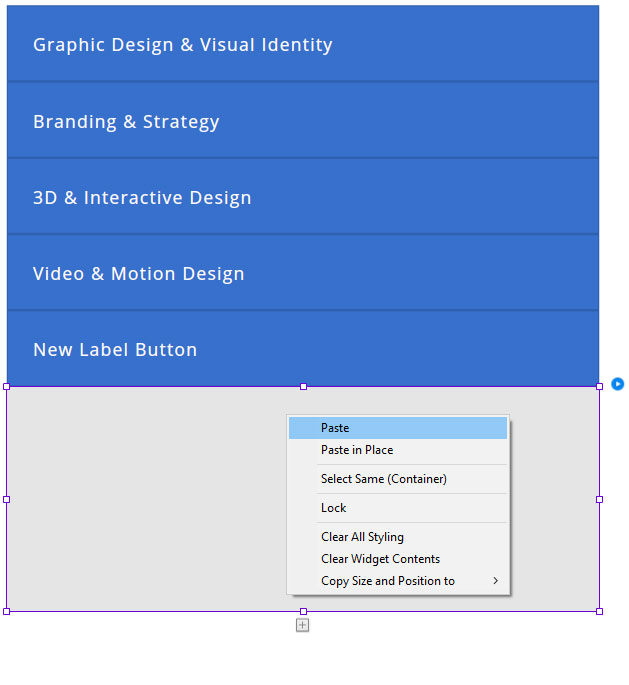The width and height of the screenshot is (629, 685).
Task: Open the 3D & Interactive Design button
Action: (303, 197)
